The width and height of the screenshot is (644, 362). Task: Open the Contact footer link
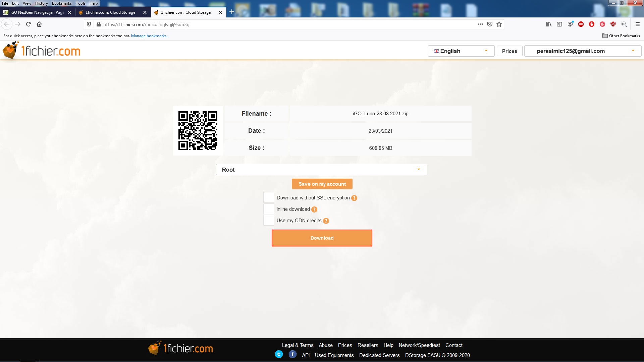tap(454, 345)
